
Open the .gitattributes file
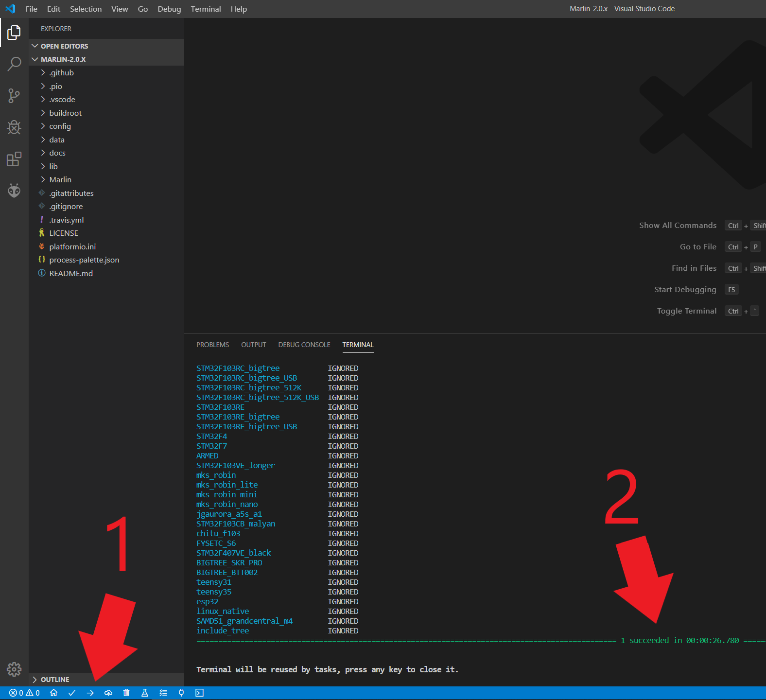click(x=106, y=193)
